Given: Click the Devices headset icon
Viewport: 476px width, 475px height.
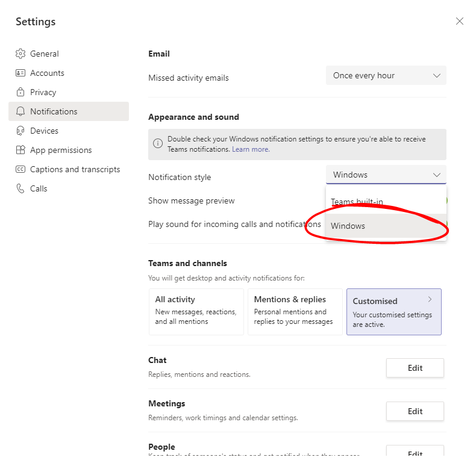Looking at the screenshot, I should coord(20,131).
